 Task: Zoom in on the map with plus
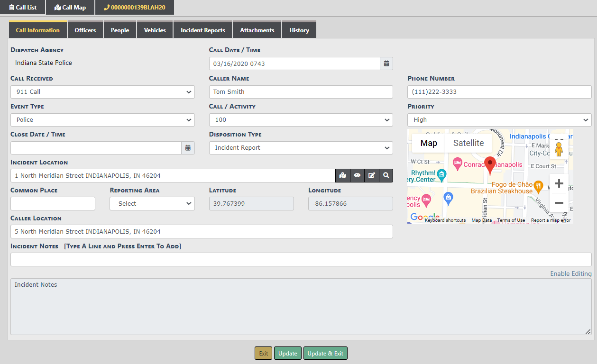click(559, 184)
